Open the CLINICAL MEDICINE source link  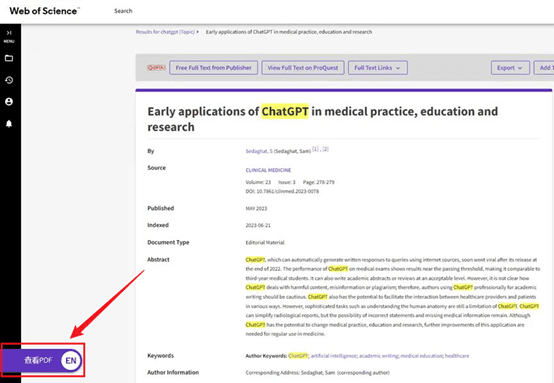pos(268,170)
